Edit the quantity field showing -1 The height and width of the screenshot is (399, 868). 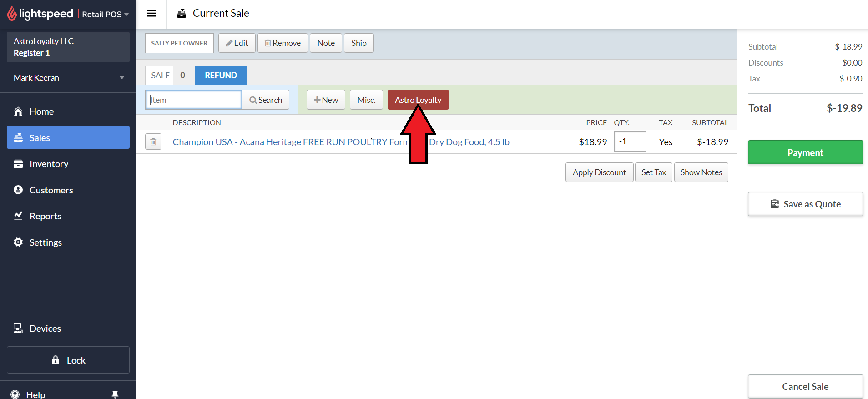[x=630, y=141]
